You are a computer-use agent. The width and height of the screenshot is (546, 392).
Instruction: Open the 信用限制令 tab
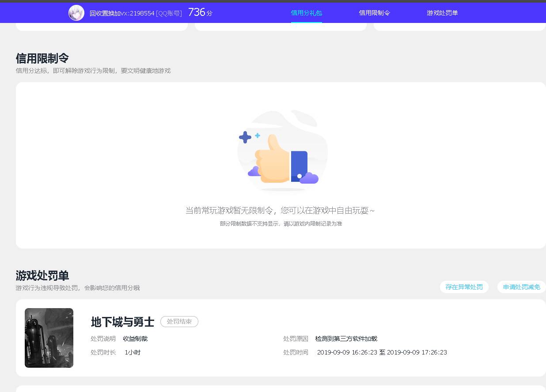click(375, 13)
